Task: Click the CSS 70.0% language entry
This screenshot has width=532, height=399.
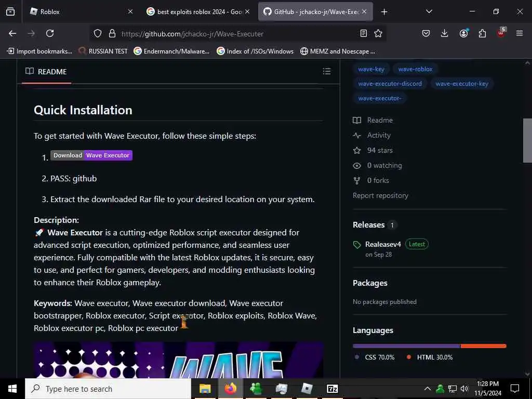Action: 375,357
